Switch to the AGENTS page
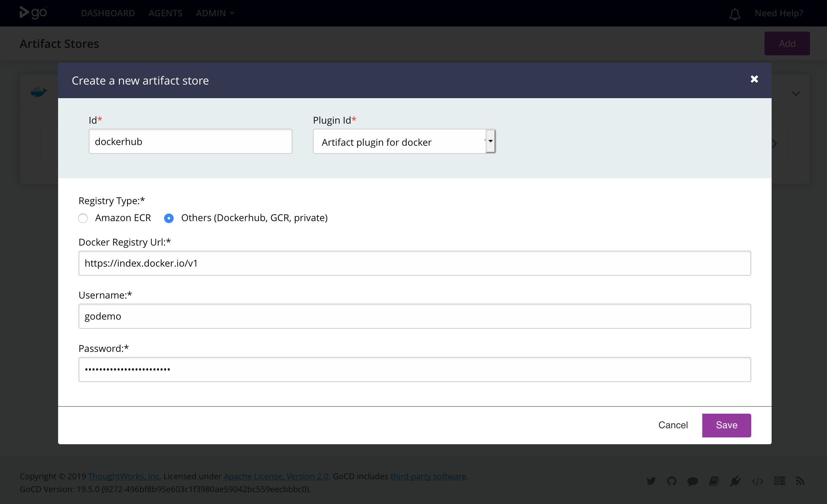The width and height of the screenshot is (827, 504). 165,13
